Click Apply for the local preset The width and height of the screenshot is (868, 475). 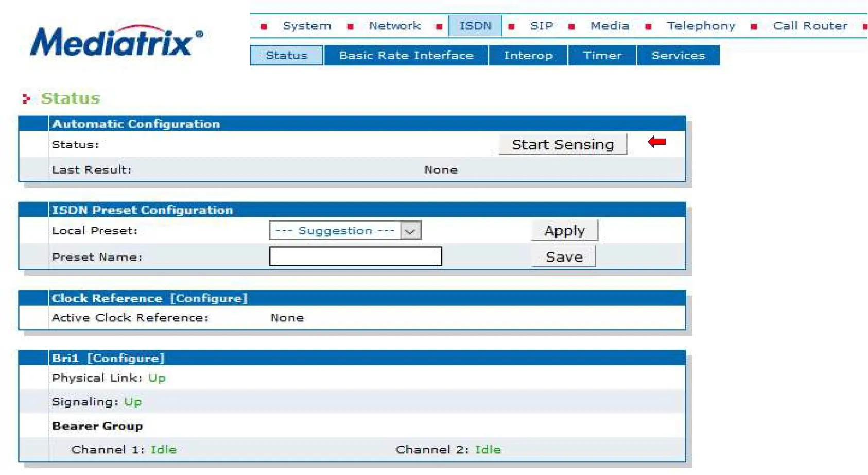click(564, 230)
